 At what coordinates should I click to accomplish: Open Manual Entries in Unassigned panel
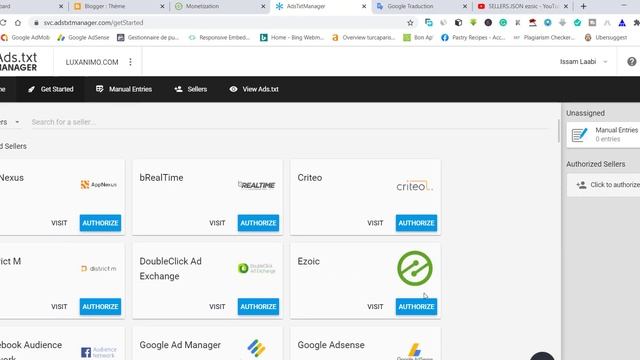[x=604, y=134]
